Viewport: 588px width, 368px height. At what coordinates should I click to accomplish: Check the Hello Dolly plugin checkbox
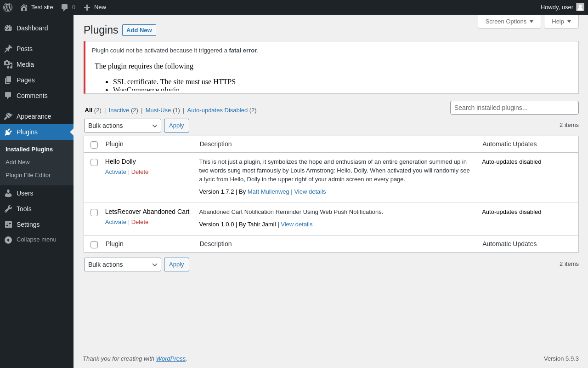point(94,162)
